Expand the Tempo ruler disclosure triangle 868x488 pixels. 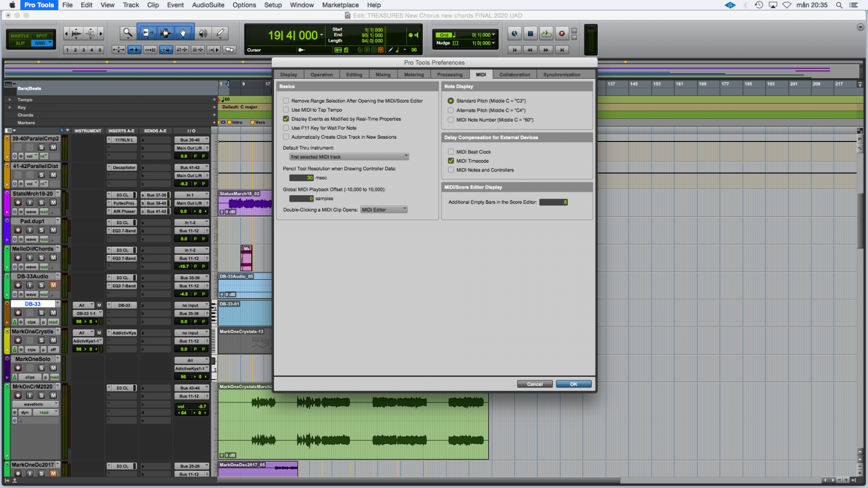10,100
